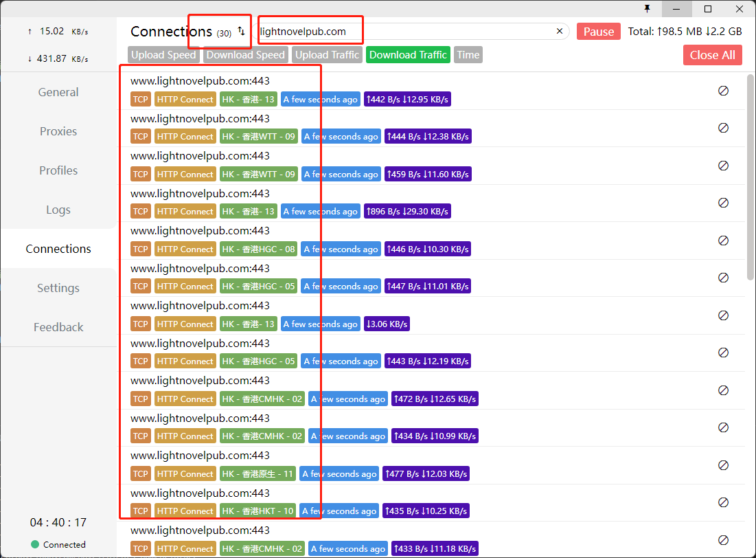Close the connection showing ↓29.30 KB/s
The image size is (756, 558).
(723, 203)
